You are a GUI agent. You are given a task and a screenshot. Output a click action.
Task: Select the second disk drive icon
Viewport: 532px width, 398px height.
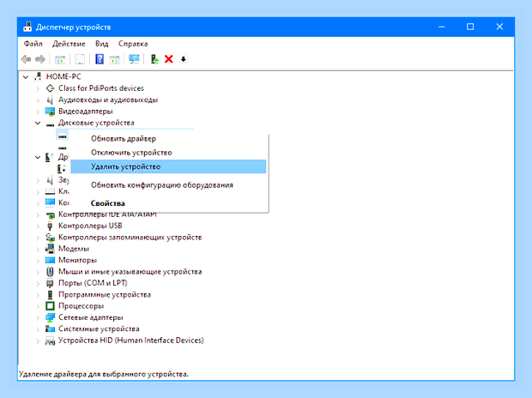pyautogui.click(x=63, y=148)
